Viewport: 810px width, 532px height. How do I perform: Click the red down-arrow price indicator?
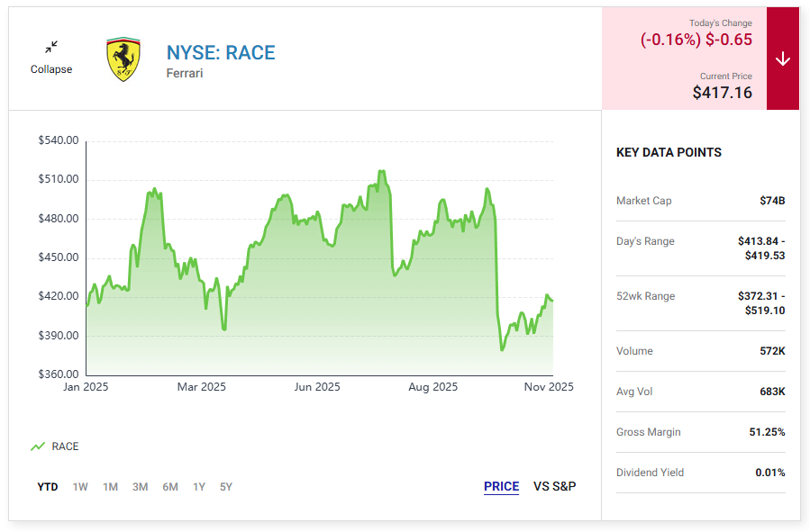(783, 59)
